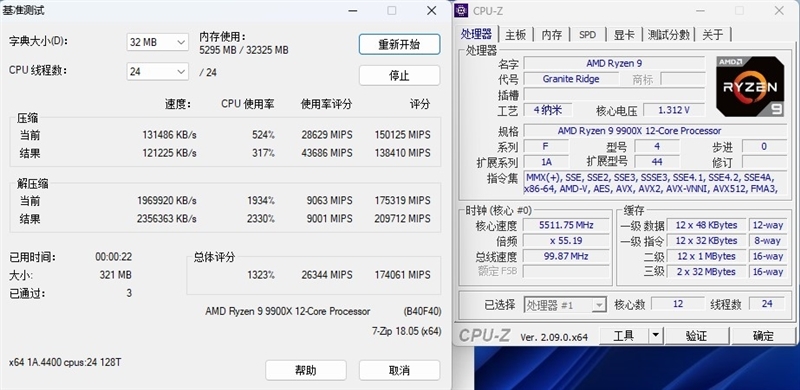
Task: Click the 三级 cache 2 x 32 MBytes
Action: [x=707, y=272]
